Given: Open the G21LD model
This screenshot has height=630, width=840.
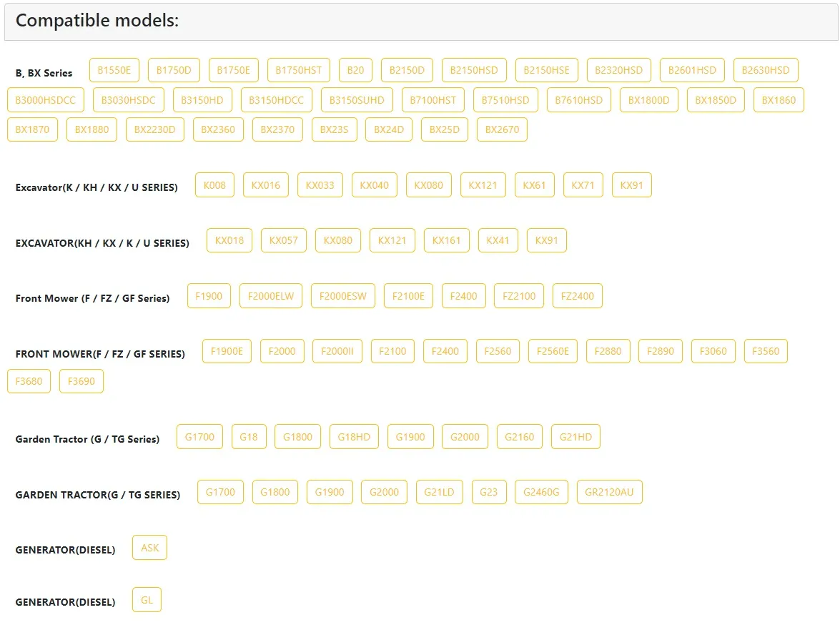Looking at the screenshot, I should pos(439,492).
